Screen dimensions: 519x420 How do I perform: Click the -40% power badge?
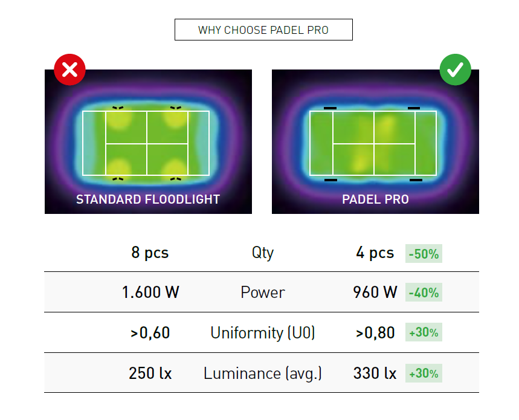[x=424, y=293]
